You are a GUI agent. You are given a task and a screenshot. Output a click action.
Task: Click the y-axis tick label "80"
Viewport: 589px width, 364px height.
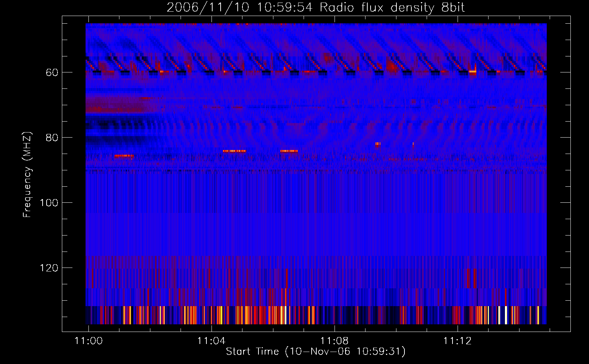coord(52,138)
